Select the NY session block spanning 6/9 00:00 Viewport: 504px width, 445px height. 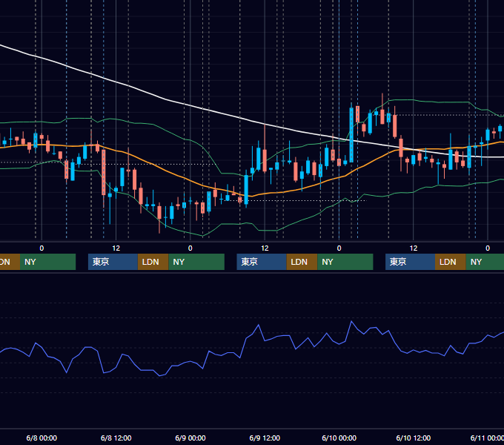196,262
